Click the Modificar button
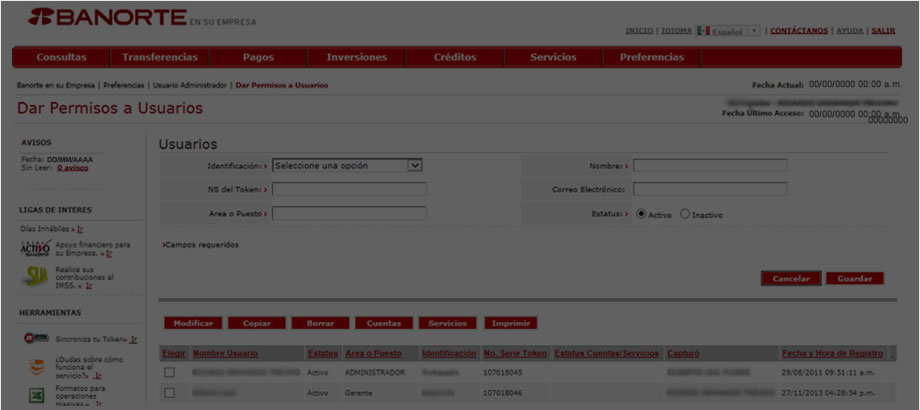The height and width of the screenshot is (410, 920). (192, 323)
